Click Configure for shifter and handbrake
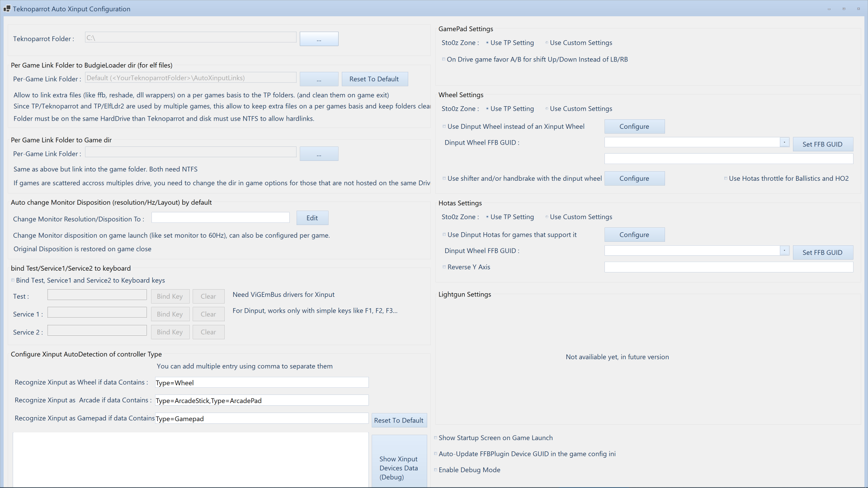868x488 pixels. tap(634, 178)
